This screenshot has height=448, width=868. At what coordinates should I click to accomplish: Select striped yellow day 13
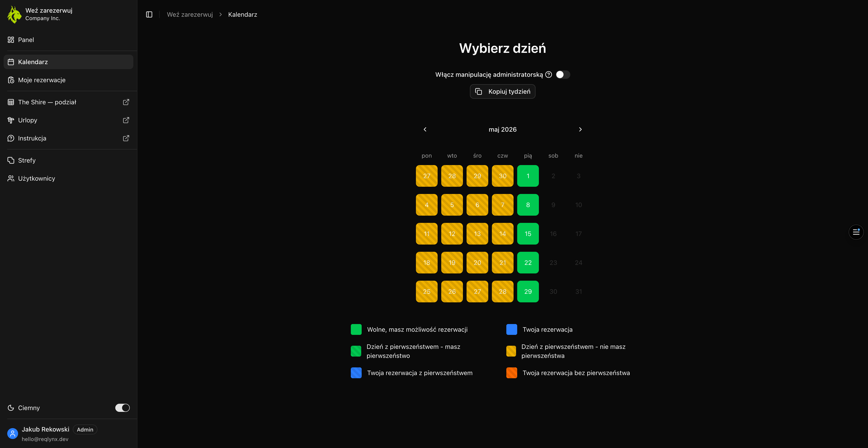coord(477,233)
